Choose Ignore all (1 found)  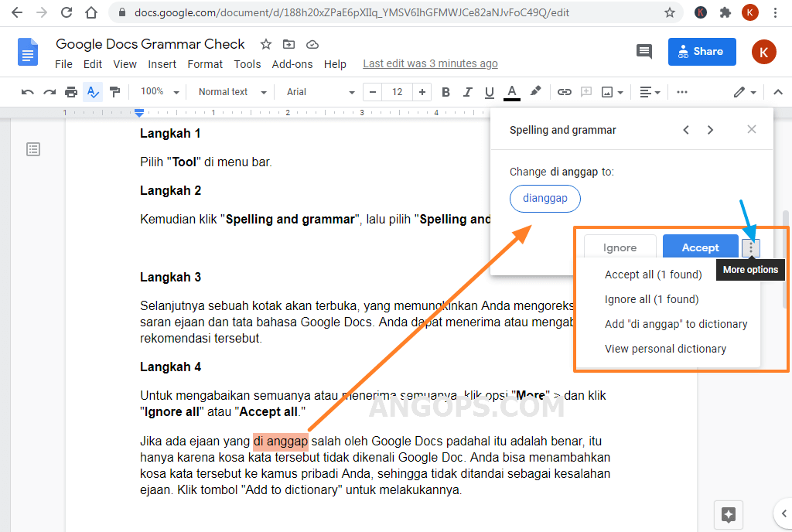(651, 299)
